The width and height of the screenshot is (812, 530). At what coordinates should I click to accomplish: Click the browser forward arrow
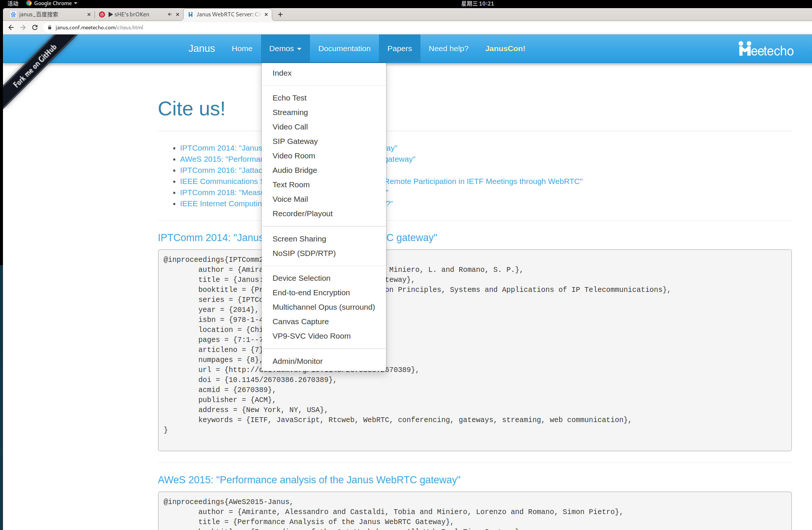pyautogui.click(x=23, y=27)
